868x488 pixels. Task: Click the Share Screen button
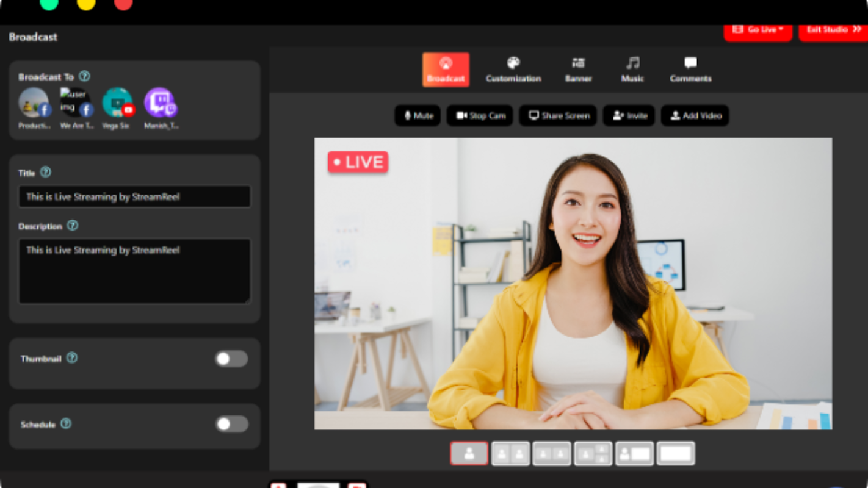(x=559, y=115)
